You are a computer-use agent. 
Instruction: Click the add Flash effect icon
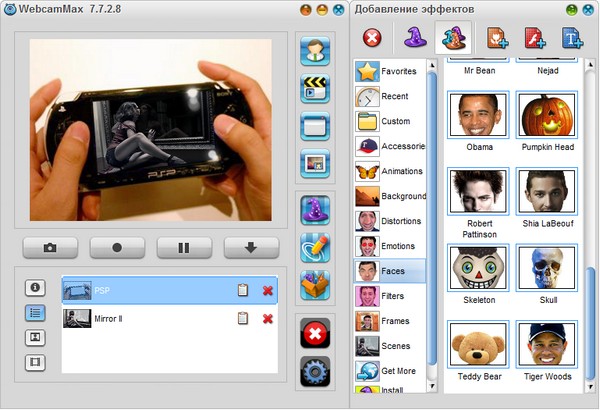click(x=535, y=38)
